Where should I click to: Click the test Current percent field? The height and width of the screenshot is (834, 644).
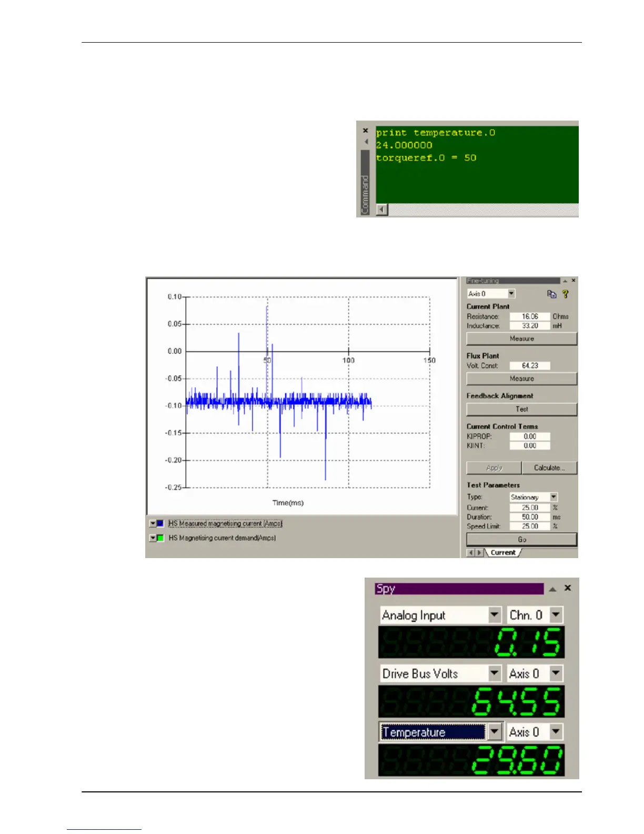point(530,508)
